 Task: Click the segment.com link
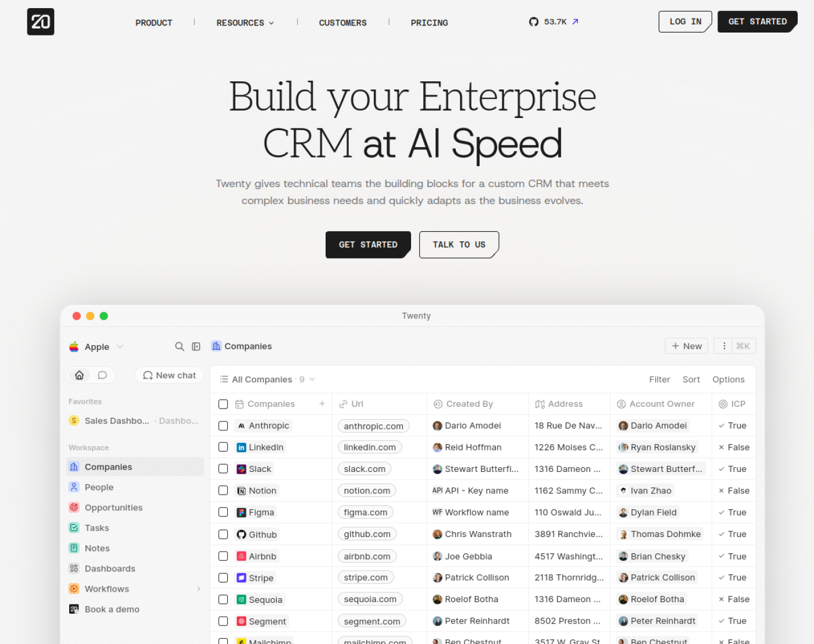372,621
